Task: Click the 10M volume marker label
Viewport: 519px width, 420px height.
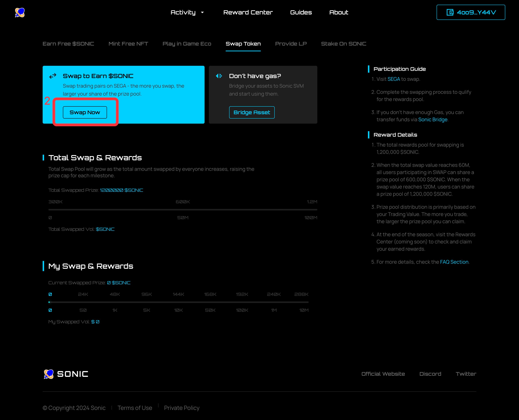Action: (x=304, y=310)
